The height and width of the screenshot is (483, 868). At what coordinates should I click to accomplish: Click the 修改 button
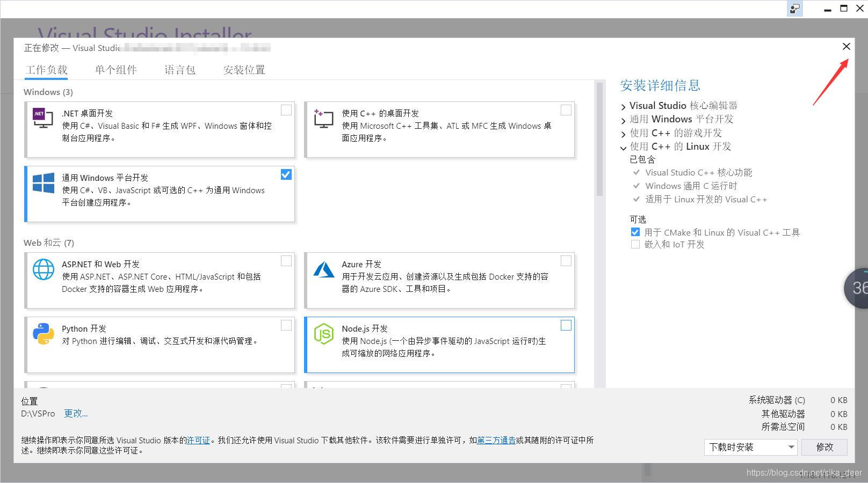(x=824, y=447)
